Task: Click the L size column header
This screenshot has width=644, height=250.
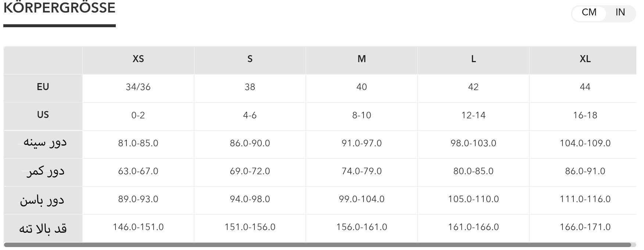Action: tap(473, 59)
